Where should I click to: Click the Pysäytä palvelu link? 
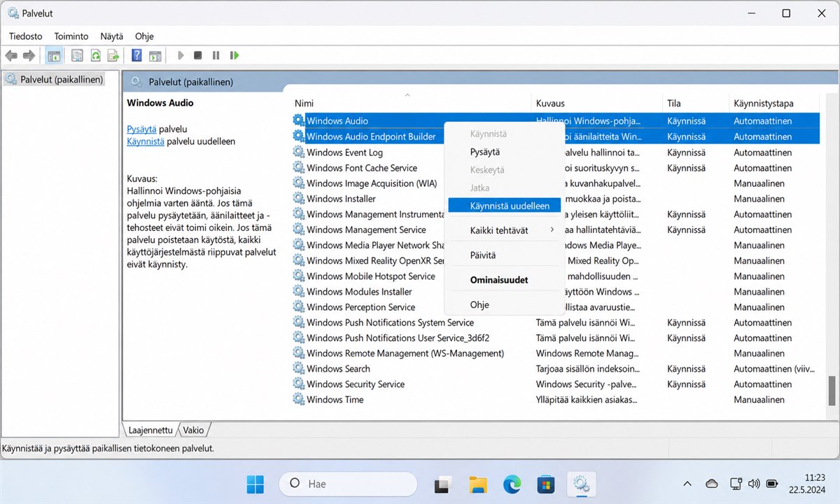coord(141,129)
